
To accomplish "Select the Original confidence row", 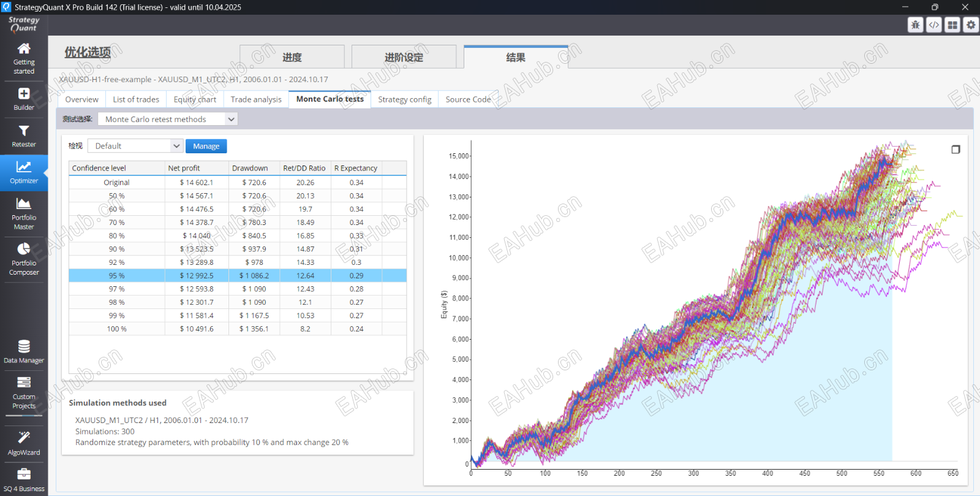I will (x=238, y=183).
